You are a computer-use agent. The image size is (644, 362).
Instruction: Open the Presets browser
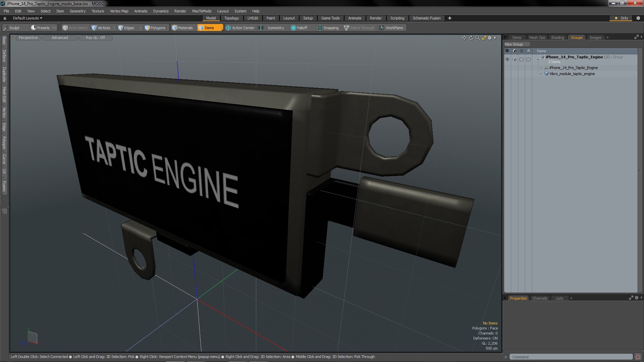click(x=43, y=28)
